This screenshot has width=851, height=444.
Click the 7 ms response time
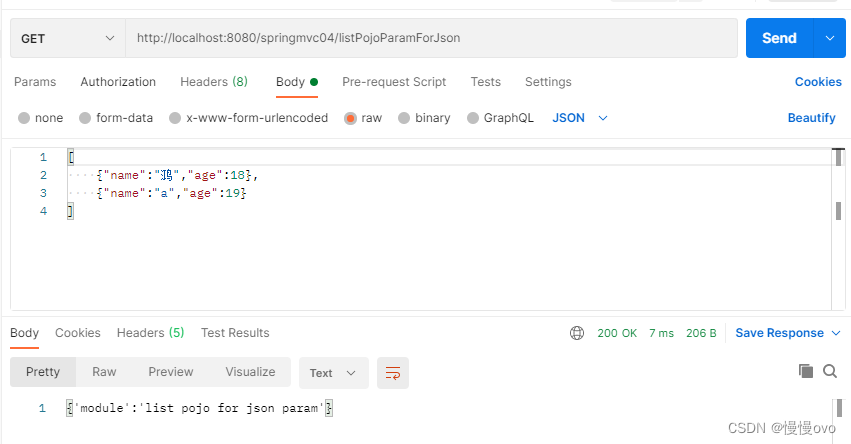coord(661,333)
